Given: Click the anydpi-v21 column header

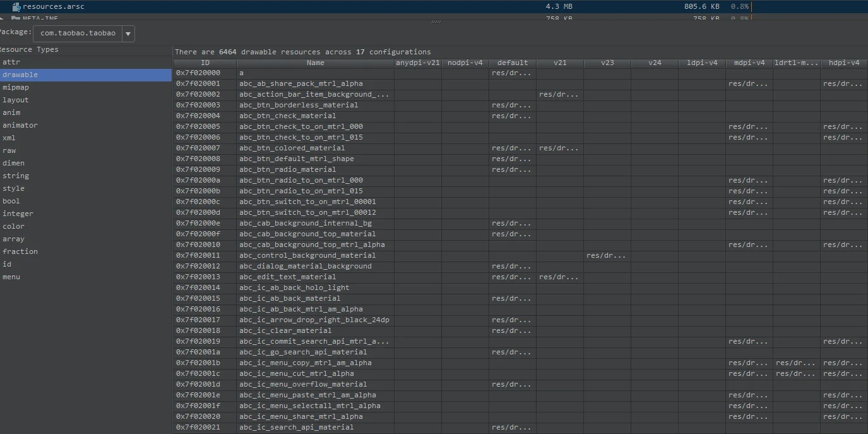Looking at the screenshot, I should coord(418,63).
